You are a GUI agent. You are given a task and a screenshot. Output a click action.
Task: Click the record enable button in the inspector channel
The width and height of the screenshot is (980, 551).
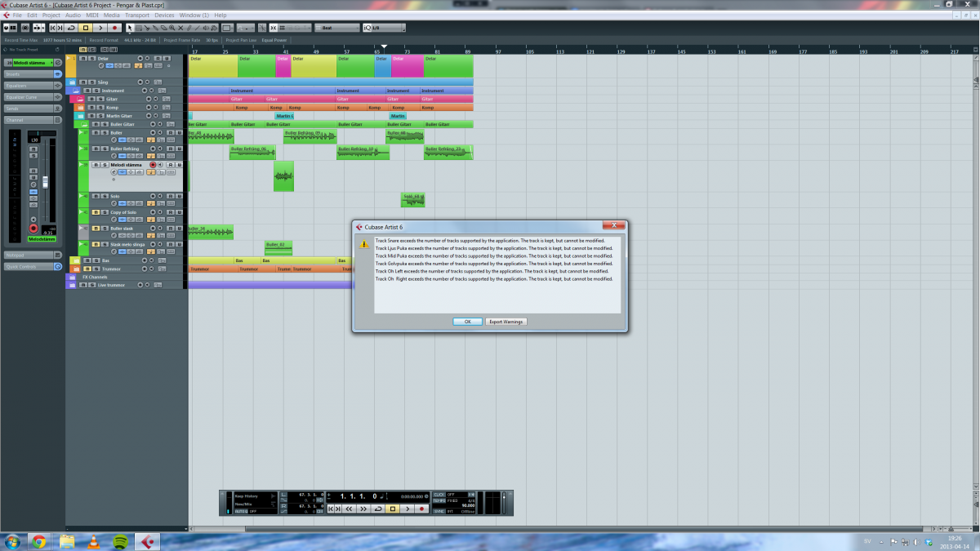click(33, 229)
